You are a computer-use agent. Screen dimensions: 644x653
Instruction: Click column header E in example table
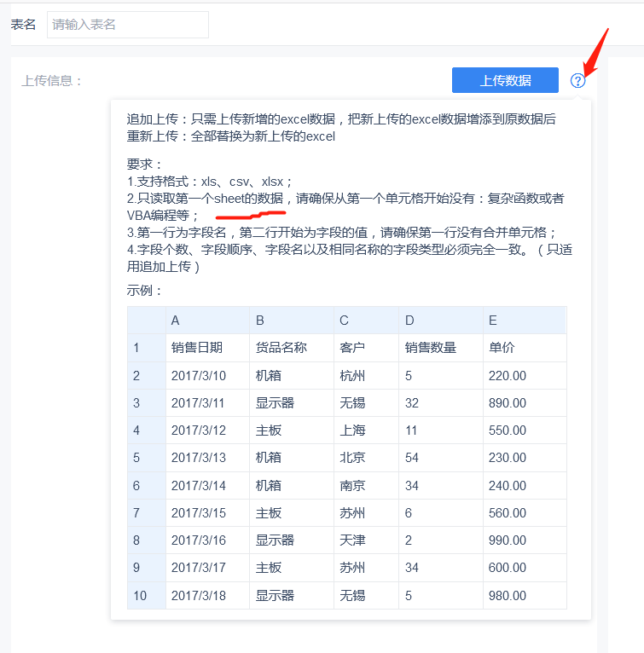pyautogui.click(x=525, y=321)
